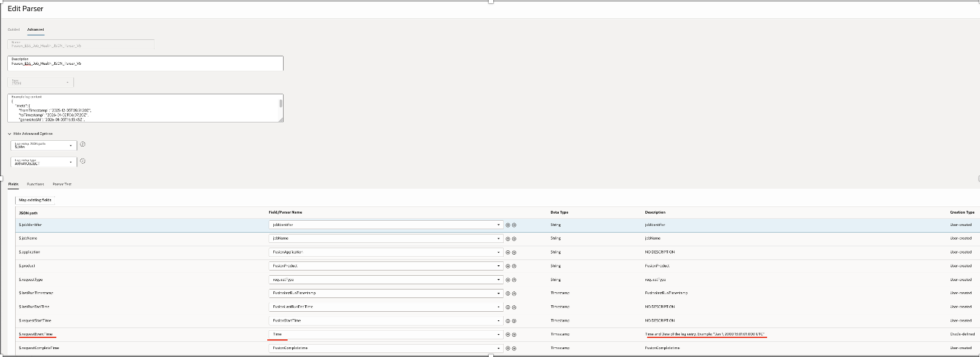The height and width of the screenshot is (357, 980).
Task: Click the $.lastRunTimestamp JSON path cell
Action: (x=35, y=293)
